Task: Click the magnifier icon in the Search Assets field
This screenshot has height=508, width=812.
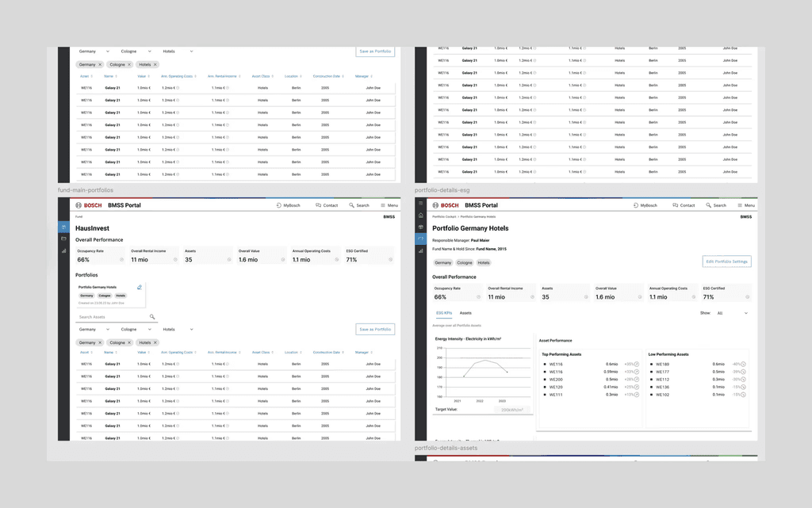Action: [x=152, y=316]
